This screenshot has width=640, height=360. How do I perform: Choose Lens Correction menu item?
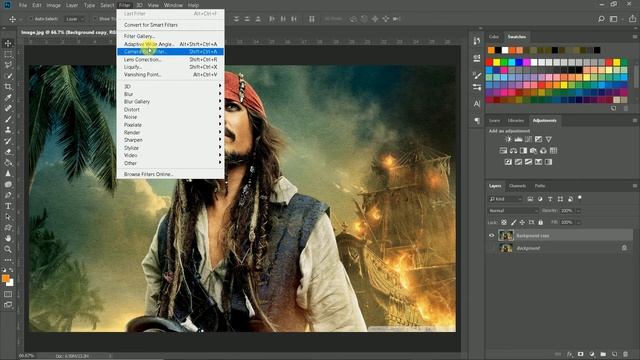click(171, 59)
